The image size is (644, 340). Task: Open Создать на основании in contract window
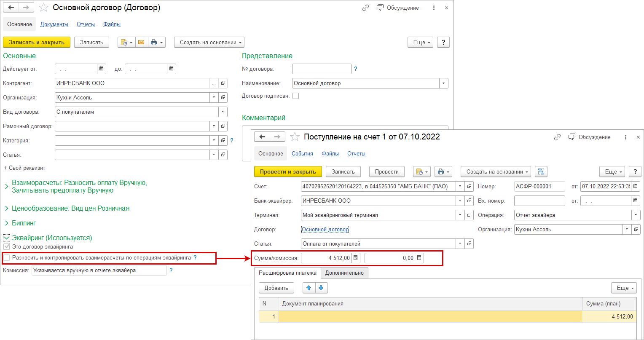[209, 42]
